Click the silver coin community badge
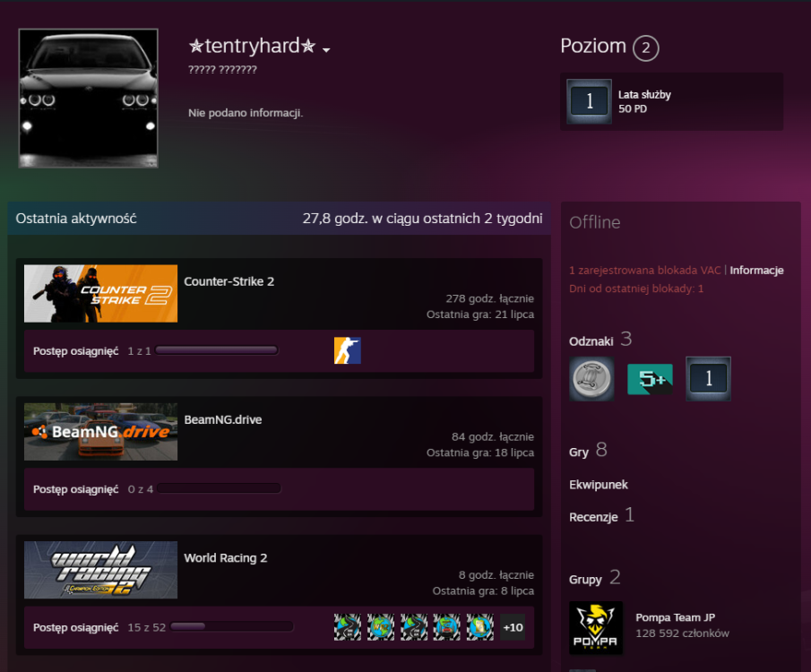 [x=591, y=379]
